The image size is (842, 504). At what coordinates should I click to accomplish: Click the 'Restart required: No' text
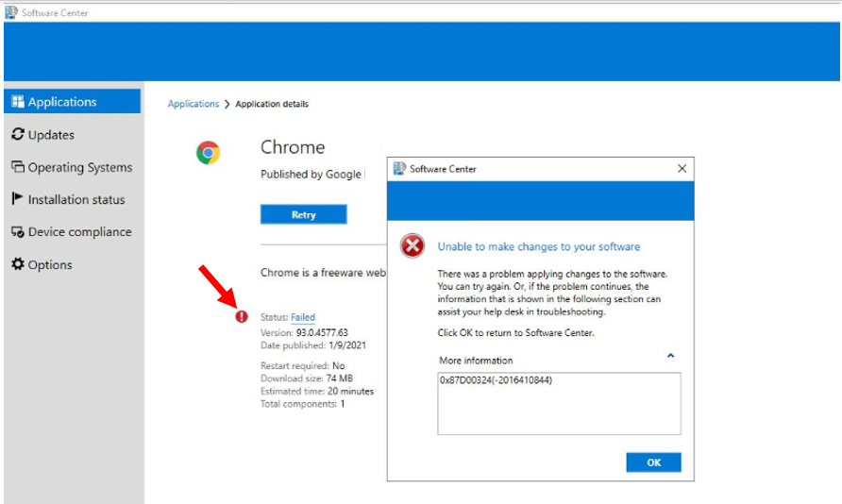pyautogui.click(x=302, y=365)
